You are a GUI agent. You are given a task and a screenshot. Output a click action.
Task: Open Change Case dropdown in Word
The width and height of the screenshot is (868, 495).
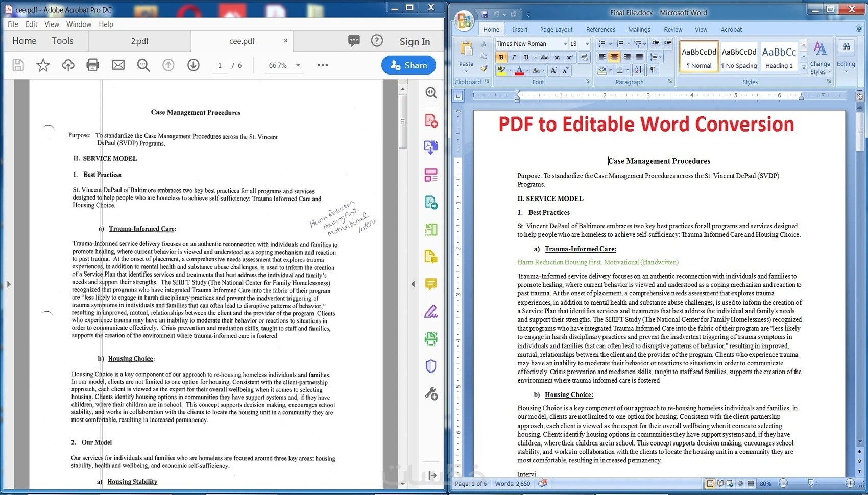pos(538,70)
